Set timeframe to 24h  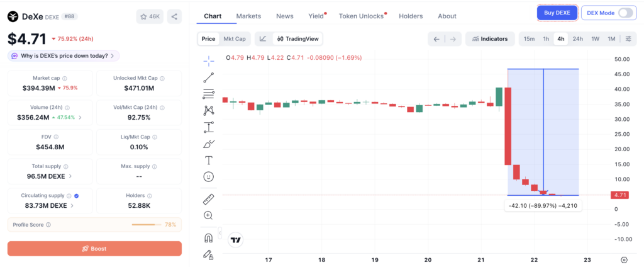(x=577, y=38)
